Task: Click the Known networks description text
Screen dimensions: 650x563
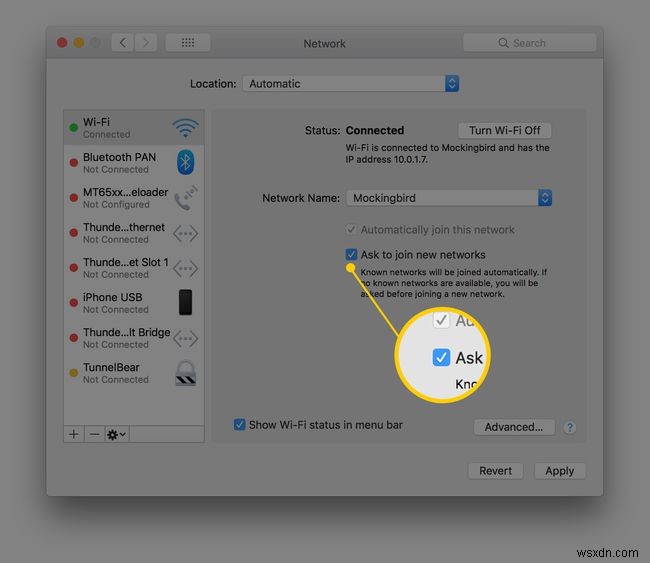Action: tap(454, 283)
